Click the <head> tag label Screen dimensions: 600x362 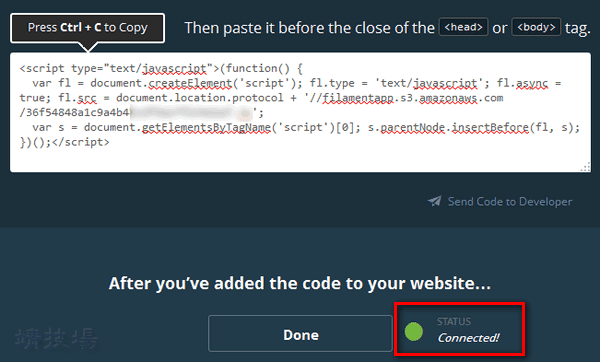[x=463, y=27]
